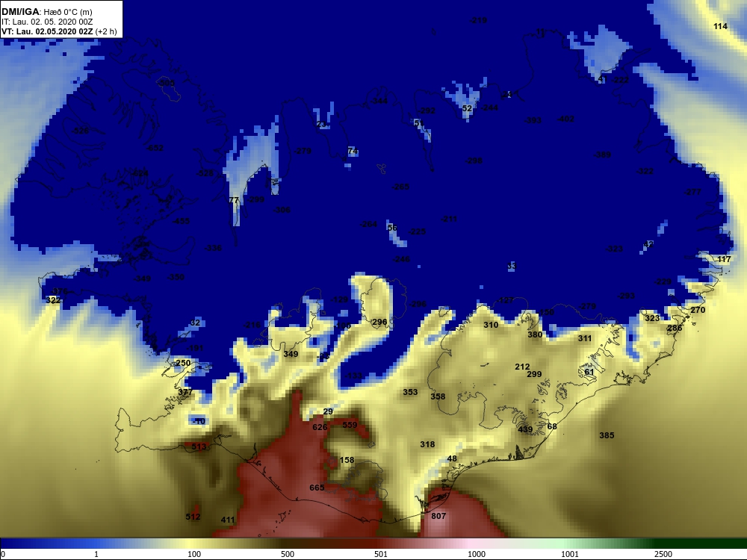Viewport: 747px width, 560px height.
Task: Click the 500 label on the colour scale
Action: coord(288,554)
